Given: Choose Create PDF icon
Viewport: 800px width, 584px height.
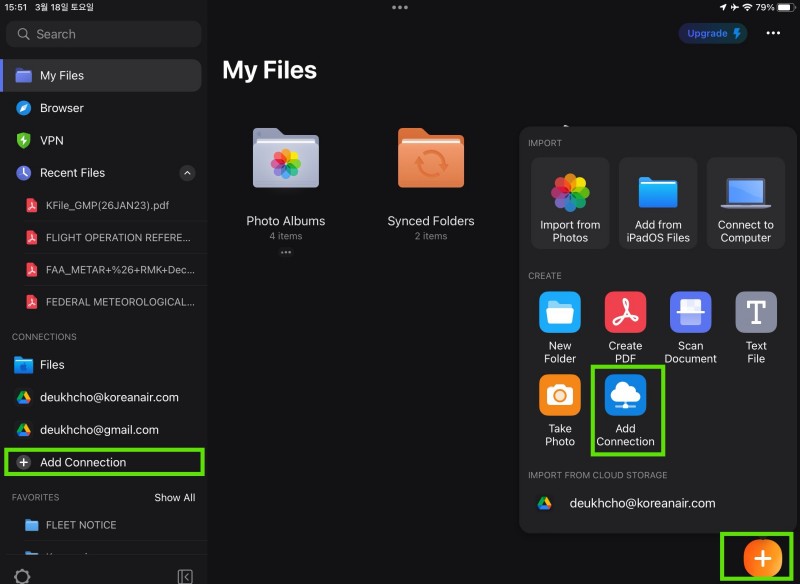Looking at the screenshot, I should point(625,313).
